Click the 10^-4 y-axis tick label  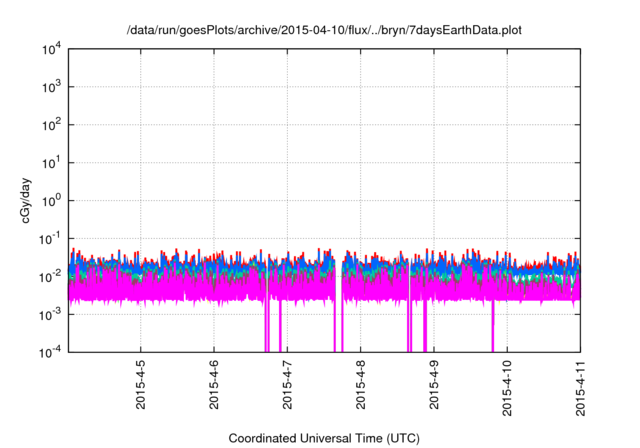50,352
